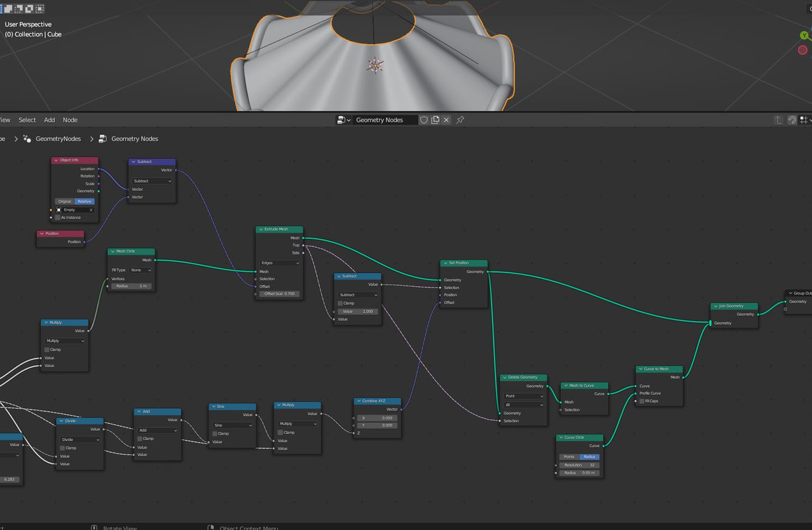Open Sine operation dropdown
Screen dimensions: 812x530
(x=232, y=425)
